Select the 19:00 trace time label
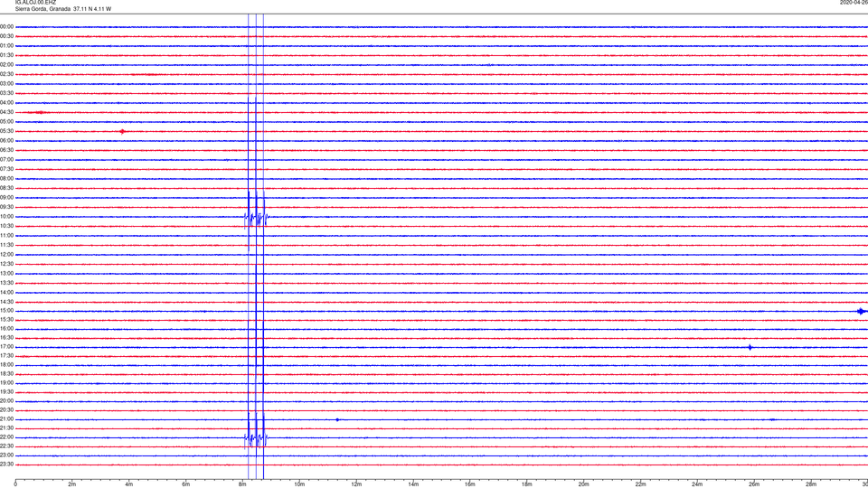This screenshot has width=868, height=488. pyautogui.click(x=6, y=383)
